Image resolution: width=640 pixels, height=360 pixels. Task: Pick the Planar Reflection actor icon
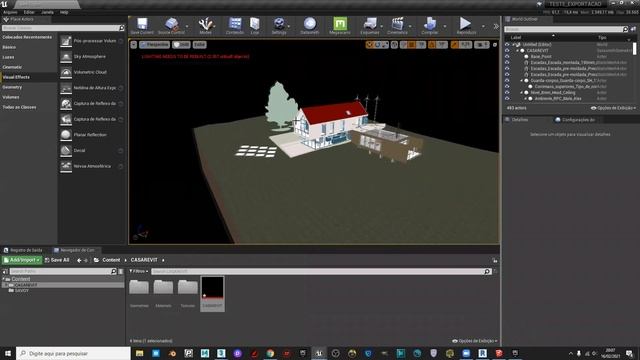[x=66, y=135]
